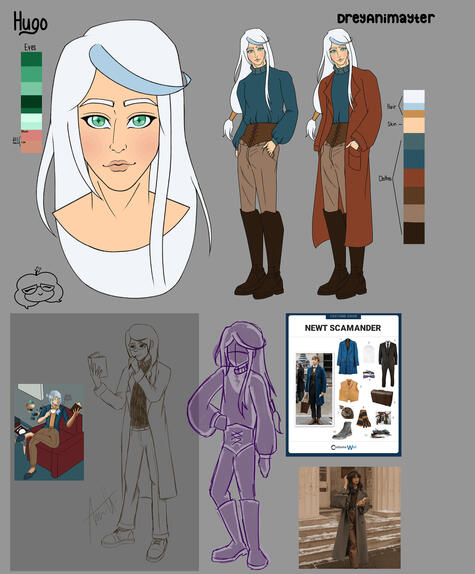The image size is (475, 574).
Task: Pick the darkest brown boots swatch
Action: 414,233
